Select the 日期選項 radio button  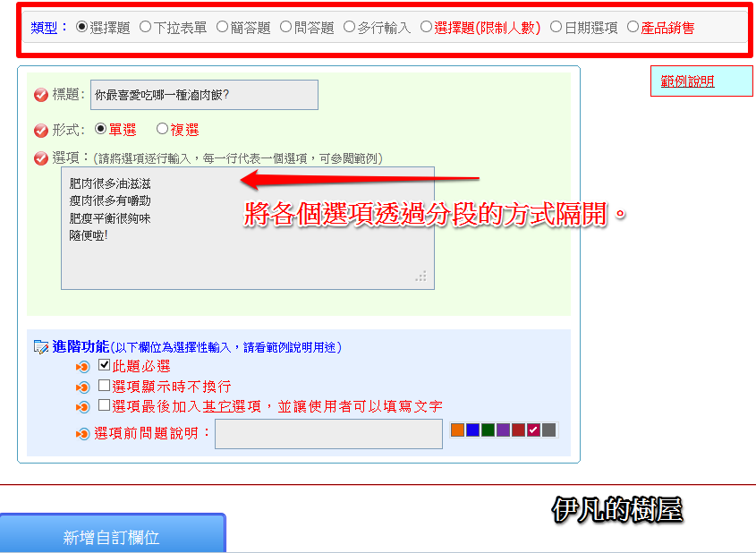coord(556,27)
